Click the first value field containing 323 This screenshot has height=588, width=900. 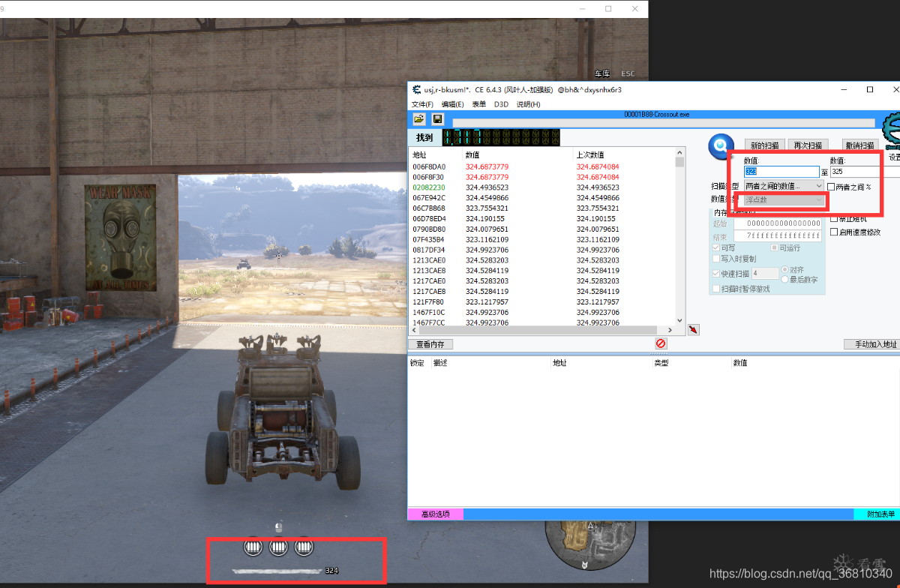(781, 172)
